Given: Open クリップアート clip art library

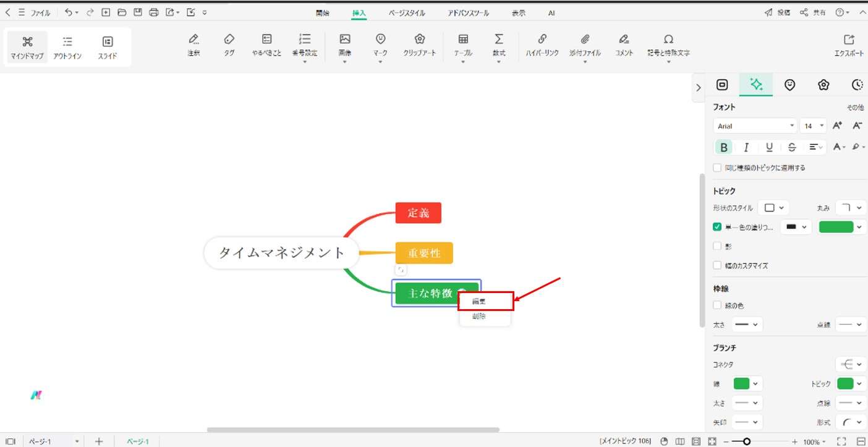Looking at the screenshot, I should pos(420,45).
